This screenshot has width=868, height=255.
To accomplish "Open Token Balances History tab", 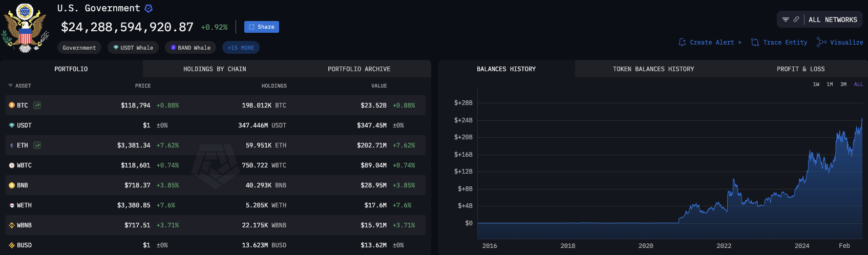I will [653, 69].
